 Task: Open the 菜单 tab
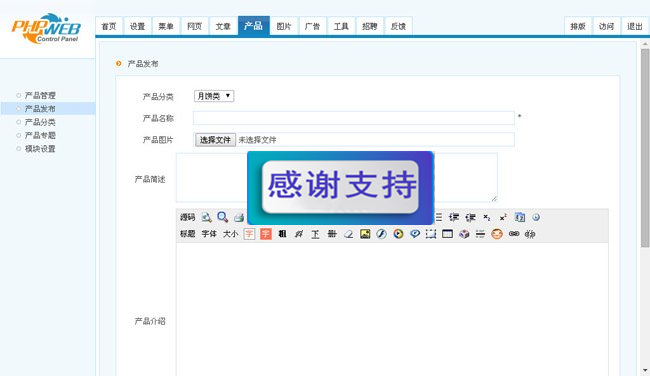click(166, 26)
